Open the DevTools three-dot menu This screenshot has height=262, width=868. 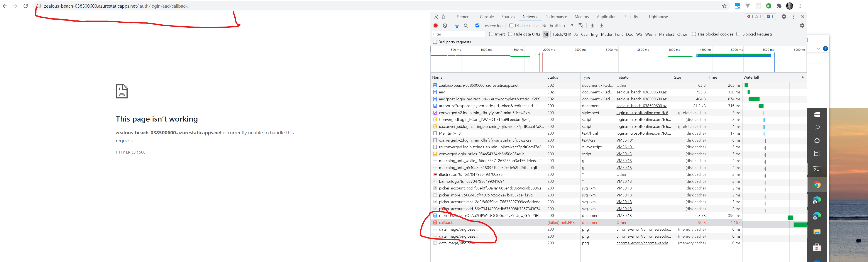(x=793, y=17)
